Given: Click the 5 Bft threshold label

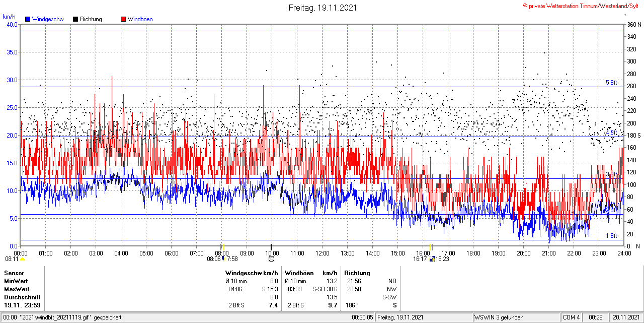Looking at the screenshot, I should click(x=611, y=83).
